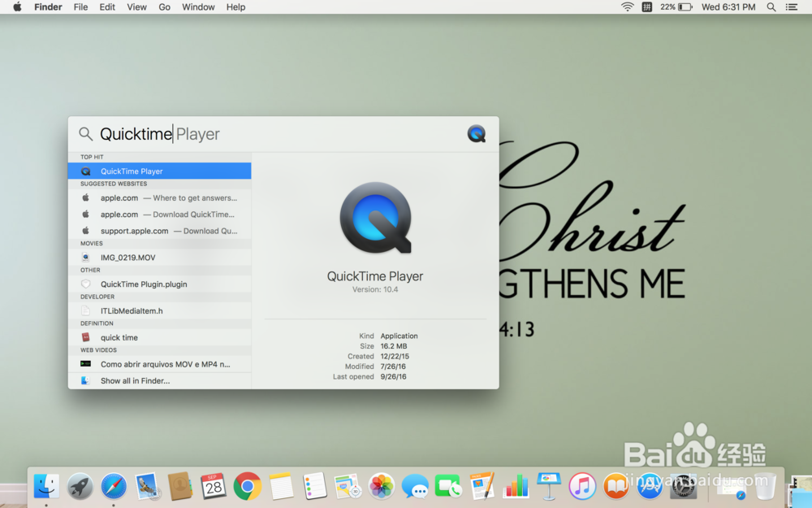Click the large QuickTime Player preview icon

375,218
